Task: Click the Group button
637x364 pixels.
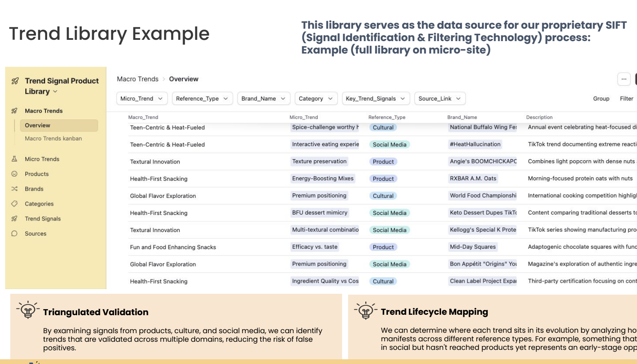Action: pos(601,98)
